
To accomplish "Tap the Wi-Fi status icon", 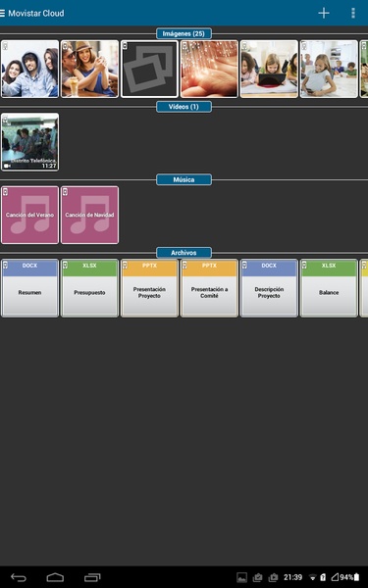I will click(312, 577).
